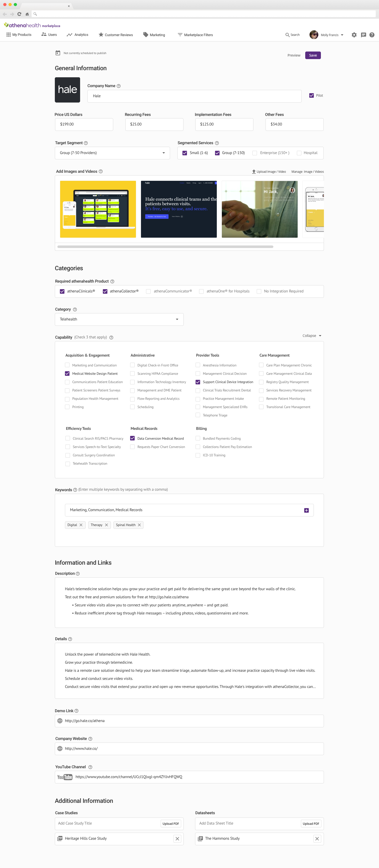Open the Molly Francis user menu
The image size is (379, 868).
coord(326,35)
